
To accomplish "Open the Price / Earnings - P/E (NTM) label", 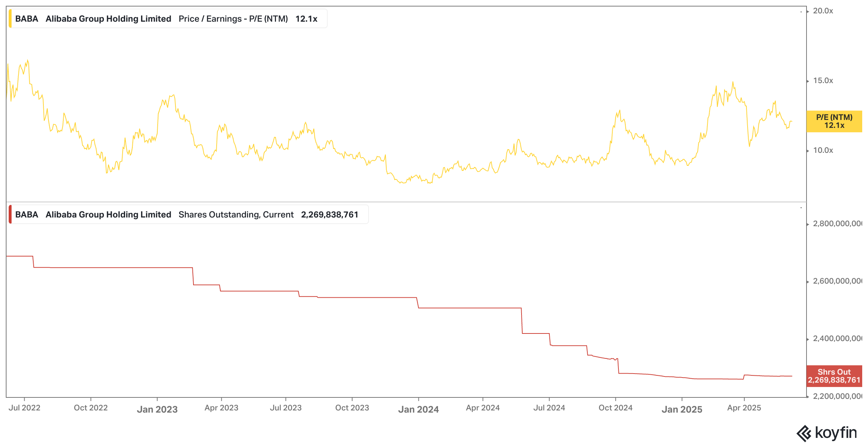I will pyautogui.click(x=233, y=19).
